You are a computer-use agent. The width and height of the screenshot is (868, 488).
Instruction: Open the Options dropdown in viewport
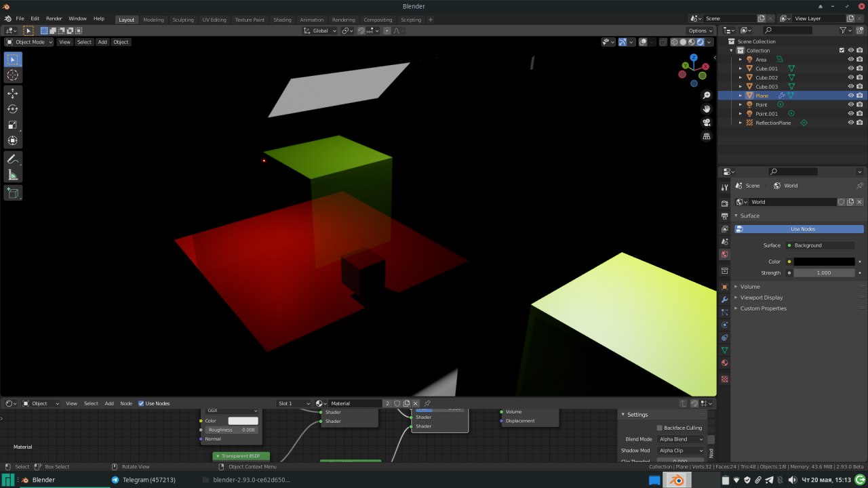coord(701,30)
